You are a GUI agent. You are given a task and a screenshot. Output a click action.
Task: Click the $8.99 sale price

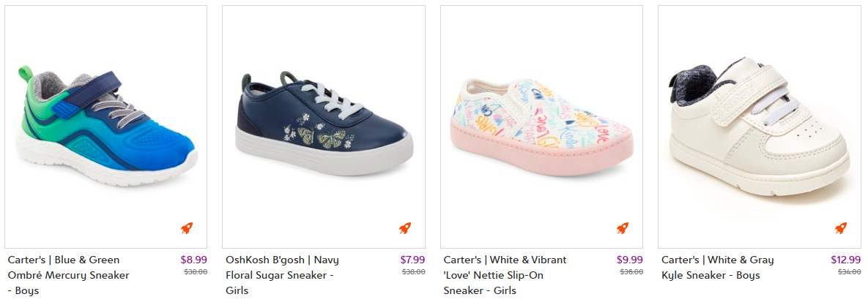[193, 260]
